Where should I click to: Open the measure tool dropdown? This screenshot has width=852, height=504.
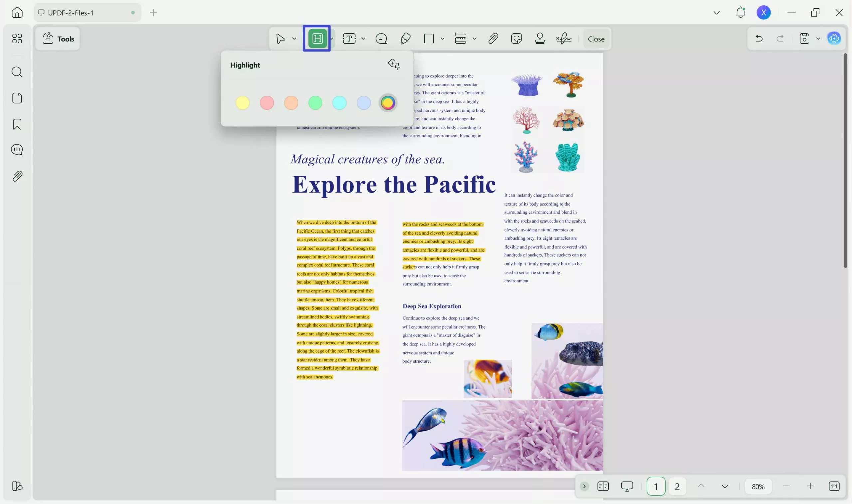474,38
